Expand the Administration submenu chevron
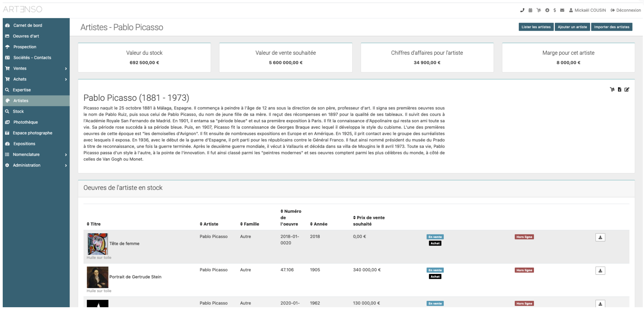 (66, 166)
